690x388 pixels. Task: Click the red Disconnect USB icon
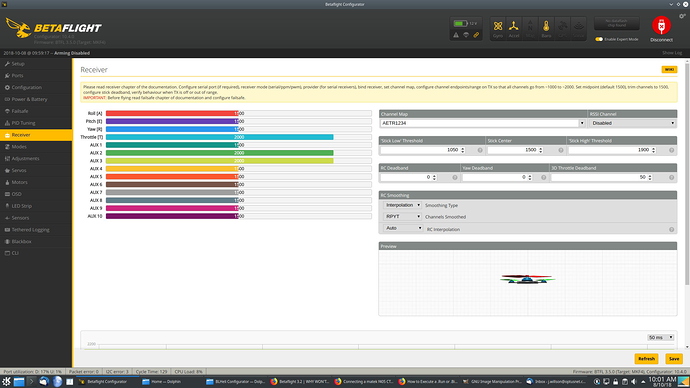(x=661, y=26)
